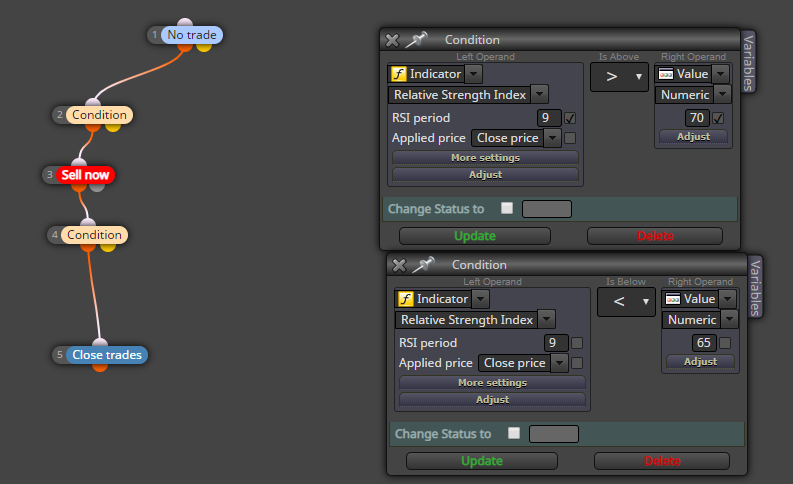
Task: Select the Condition node numbered 2
Action: pos(99,115)
